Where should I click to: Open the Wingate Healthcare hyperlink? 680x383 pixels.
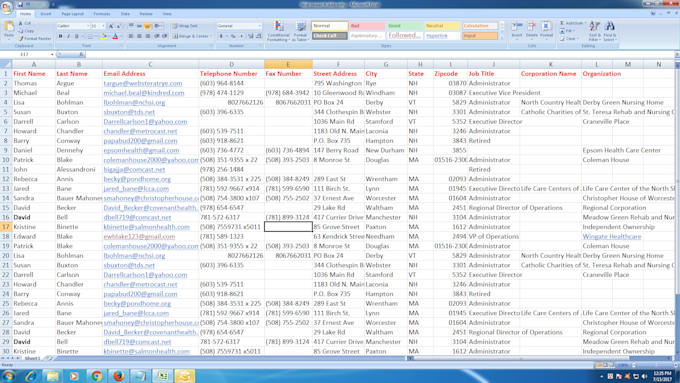pyautogui.click(x=611, y=236)
